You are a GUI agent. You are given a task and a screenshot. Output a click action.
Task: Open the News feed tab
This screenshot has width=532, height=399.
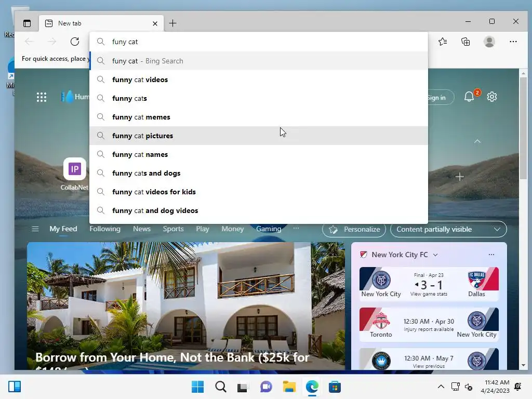[x=141, y=229]
